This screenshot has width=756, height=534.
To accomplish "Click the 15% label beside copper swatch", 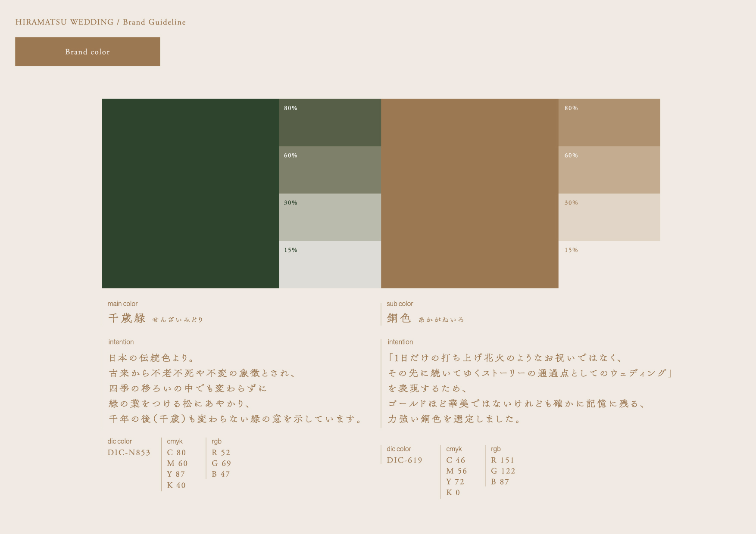I will pyautogui.click(x=571, y=250).
